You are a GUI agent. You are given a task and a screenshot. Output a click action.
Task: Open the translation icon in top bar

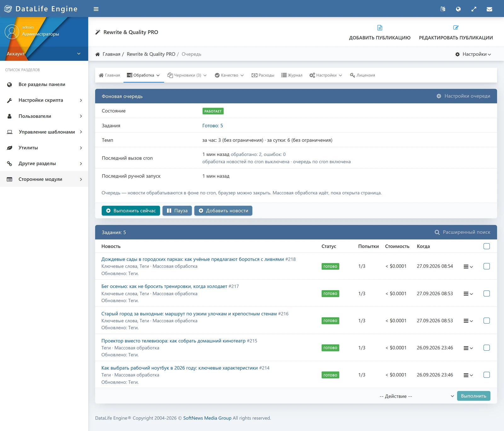point(443,9)
